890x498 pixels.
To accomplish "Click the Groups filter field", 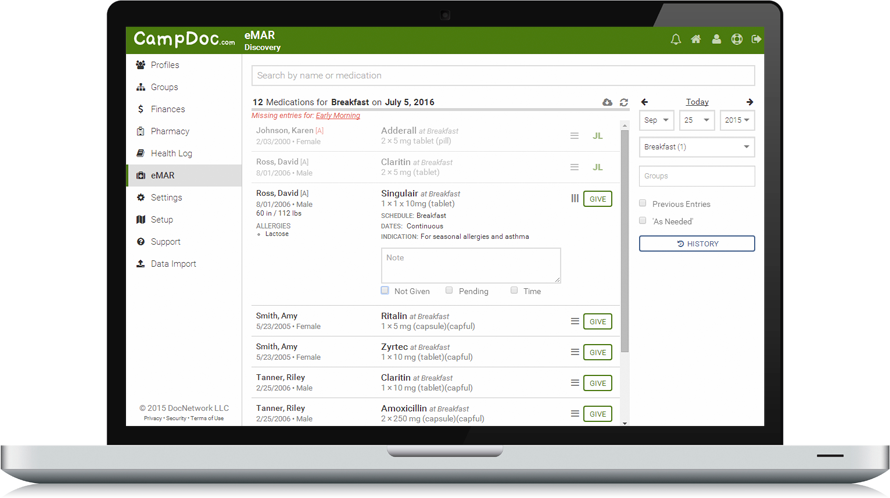I will click(x=697, y=176).
